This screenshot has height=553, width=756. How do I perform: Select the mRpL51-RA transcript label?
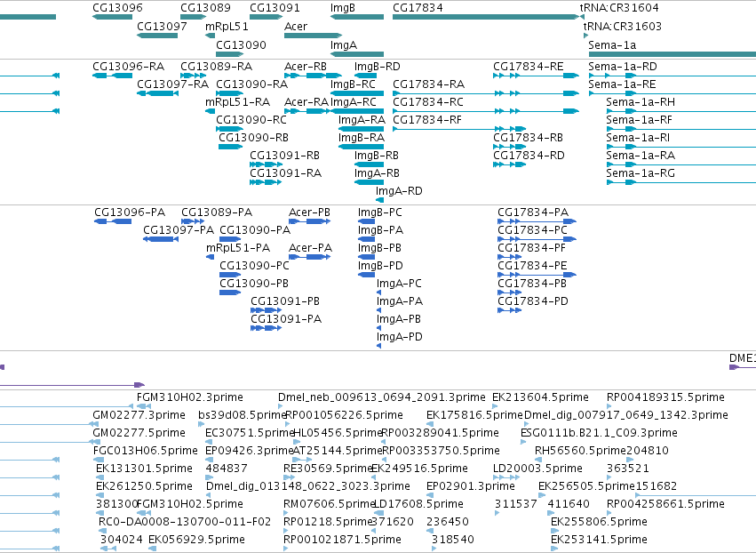click(238, 102)
